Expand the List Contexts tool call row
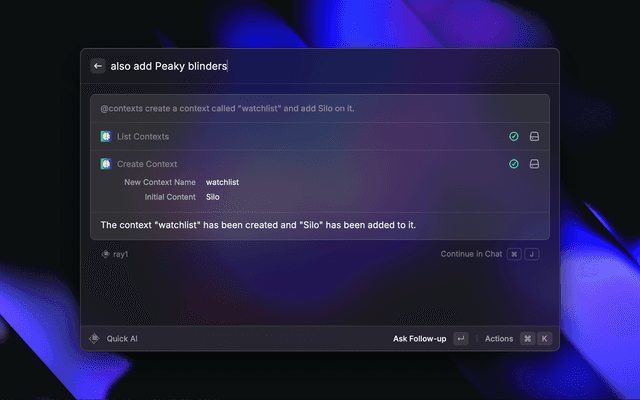This screenshot has height=400, width=640. click(300, 137)
